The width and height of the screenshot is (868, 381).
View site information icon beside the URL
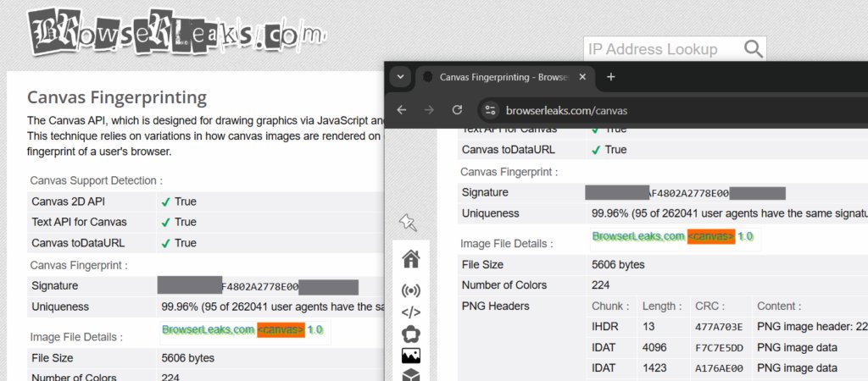click(x=490, y=111)
